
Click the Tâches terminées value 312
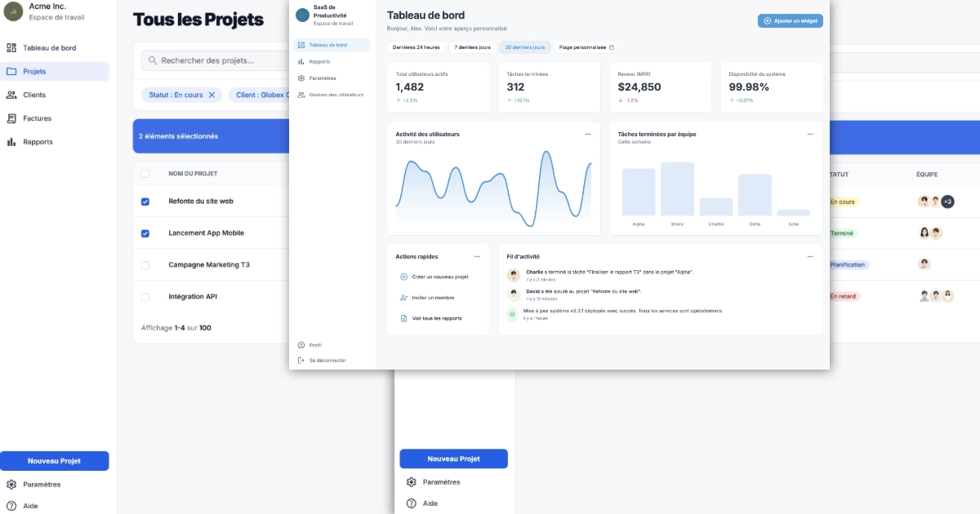click(516, 86)
